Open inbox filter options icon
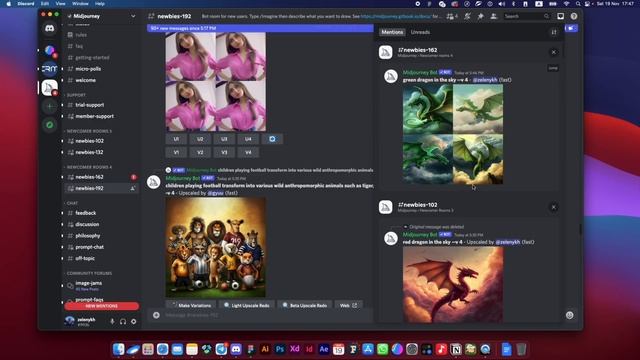This screenshot has height=360, width=640. click(x=554, y=32)
